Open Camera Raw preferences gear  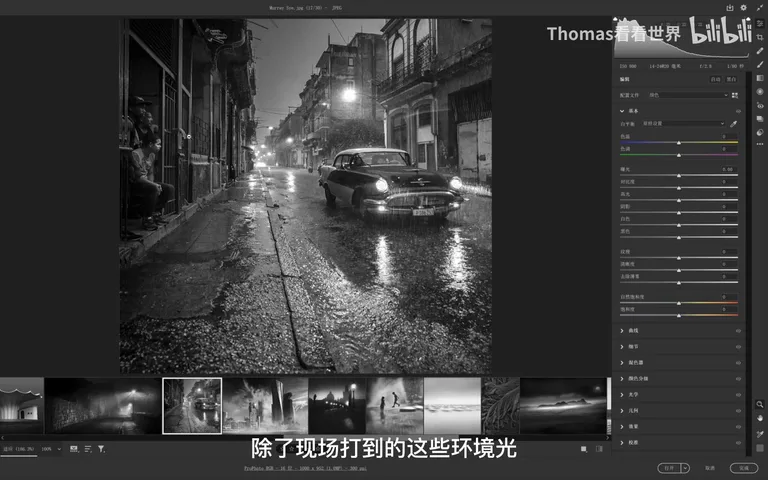click(x=744, y=8)
